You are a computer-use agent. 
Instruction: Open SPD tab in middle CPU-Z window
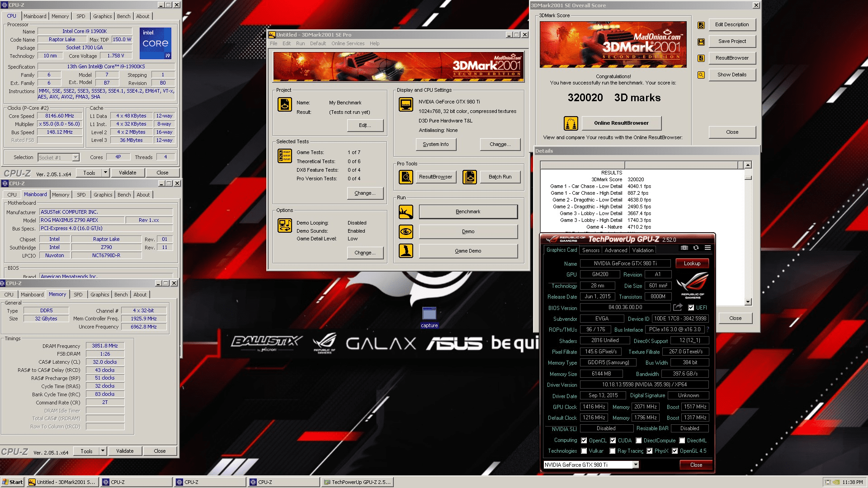coord(81,195)
